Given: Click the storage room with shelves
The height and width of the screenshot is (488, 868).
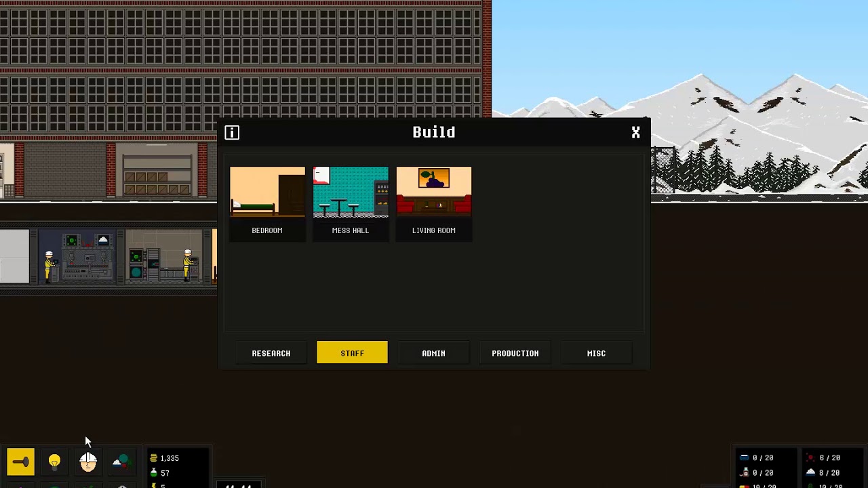Looking at the screenshot, I should click(157, 169).
